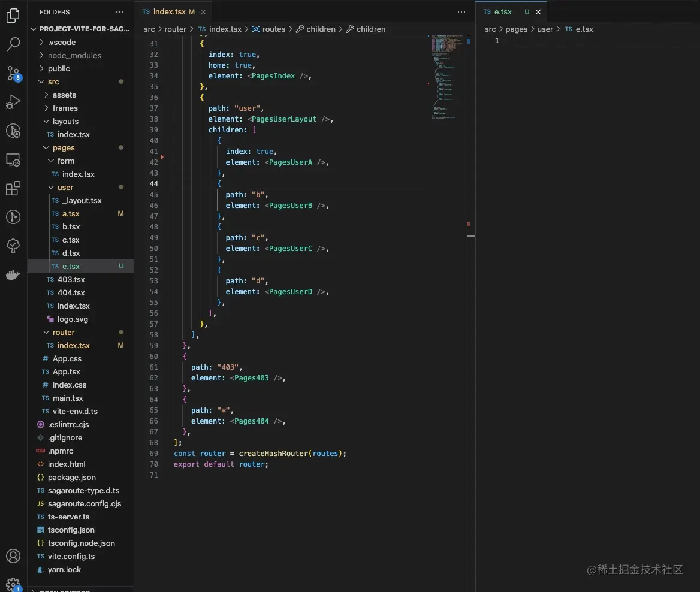The height and width of the screenshot is (592, 700).
Task: Open sagaroute.config.cjs file
Action: (82, 503)
